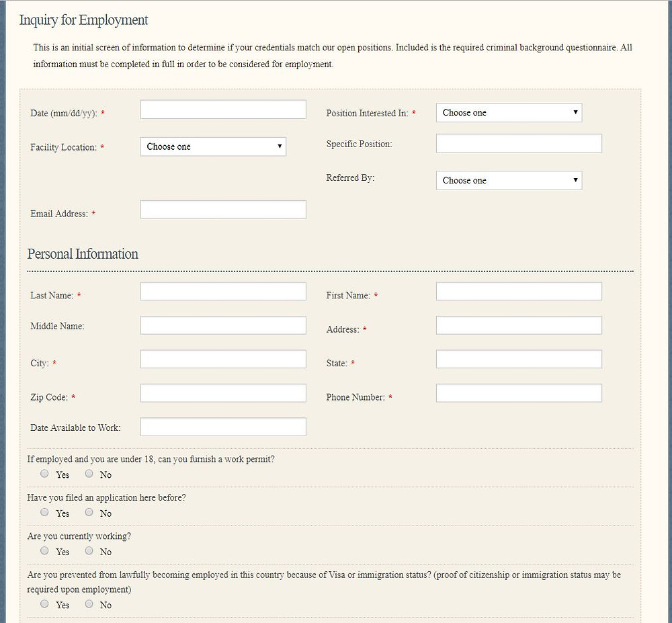Focus the Date Available to Work field
This screenshot has width=672, height=623.
(223, 427)
